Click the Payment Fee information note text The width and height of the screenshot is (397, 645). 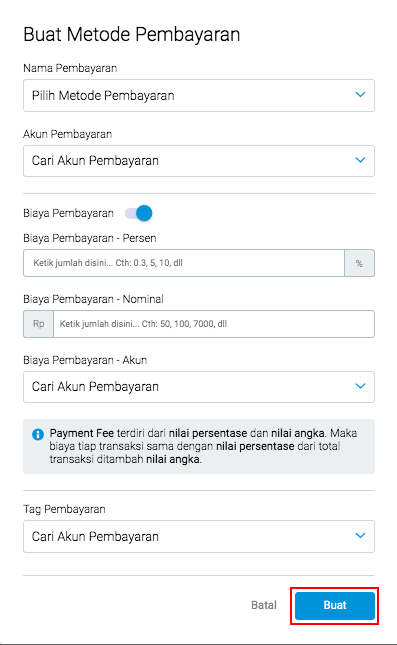click(204, 446)
